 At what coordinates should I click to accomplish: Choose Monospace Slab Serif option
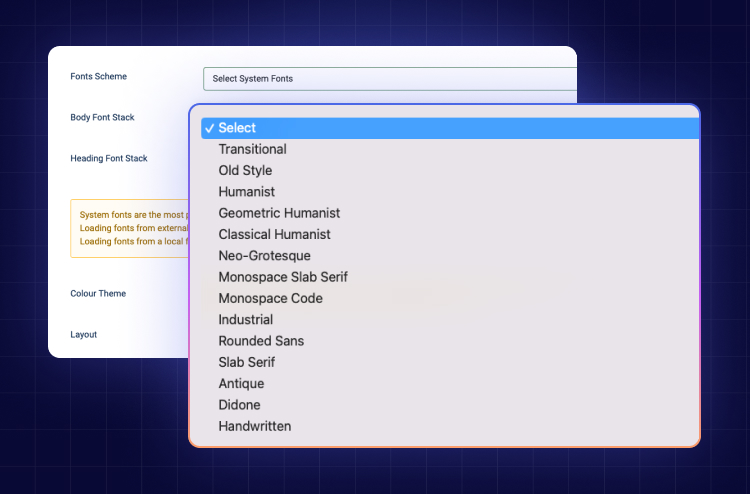[x=450, y=277]
